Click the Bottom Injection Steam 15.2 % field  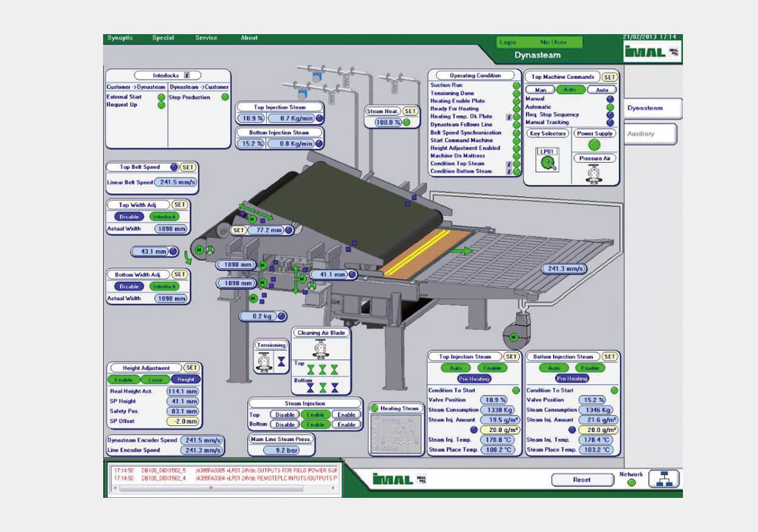coord(252,143)
